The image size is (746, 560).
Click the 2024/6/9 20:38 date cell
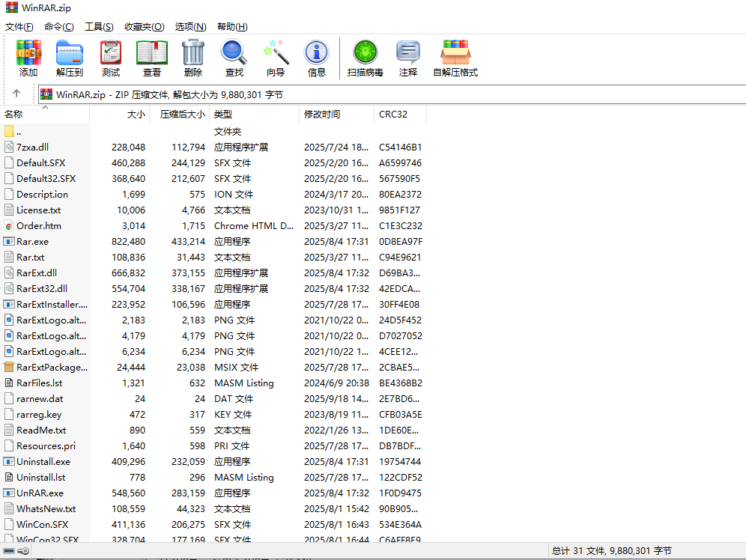(x=337, y=383)
